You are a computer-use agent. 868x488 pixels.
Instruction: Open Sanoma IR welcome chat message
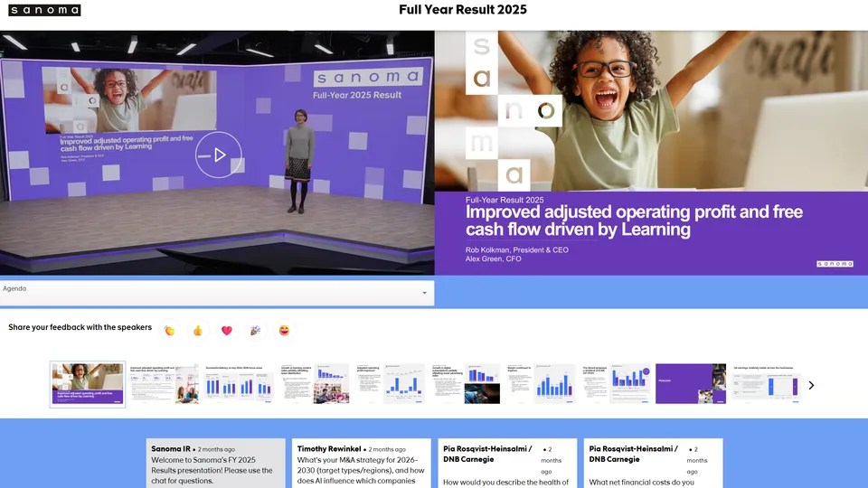coord(216,464)
